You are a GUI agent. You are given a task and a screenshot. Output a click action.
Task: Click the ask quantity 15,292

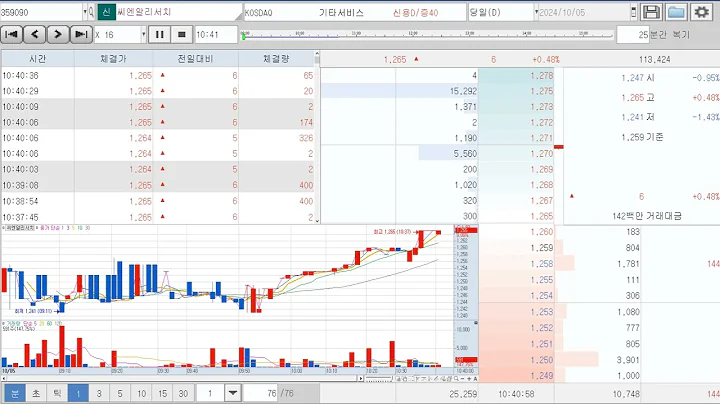coord(463,91)
